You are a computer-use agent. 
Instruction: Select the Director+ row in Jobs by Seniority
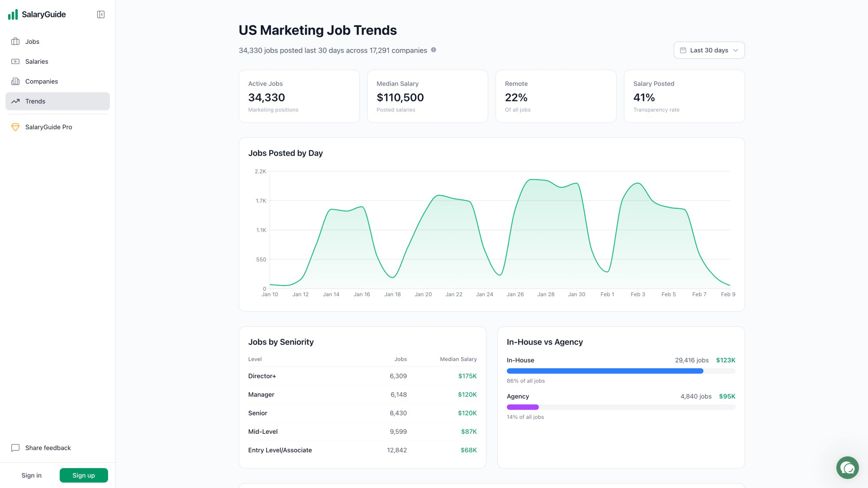tap(362, 376)
